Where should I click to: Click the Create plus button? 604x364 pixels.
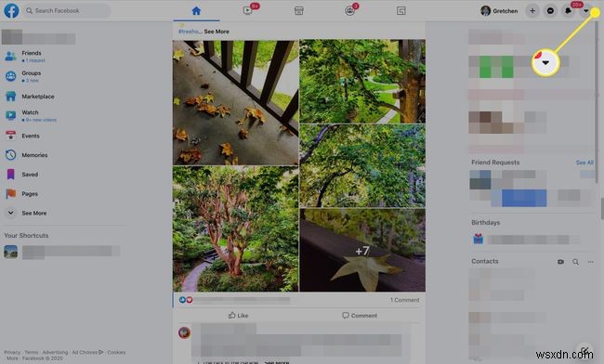point(532,11)
